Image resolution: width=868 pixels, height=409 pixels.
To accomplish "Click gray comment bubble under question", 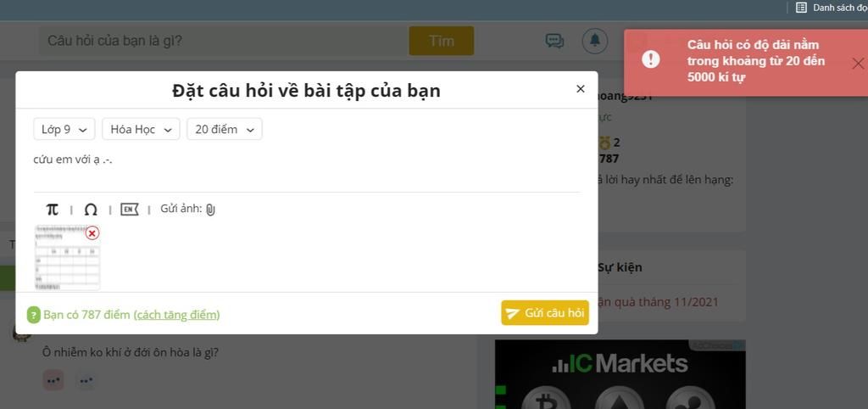I will 86,381.
